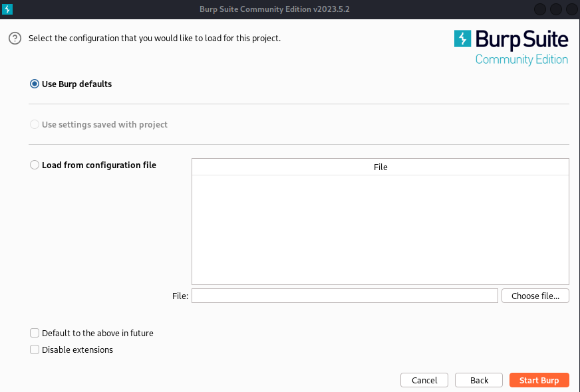Tick the Disable extensions checkbox
This screenshot has width=580, height=392.
click(x=35, y=349)
